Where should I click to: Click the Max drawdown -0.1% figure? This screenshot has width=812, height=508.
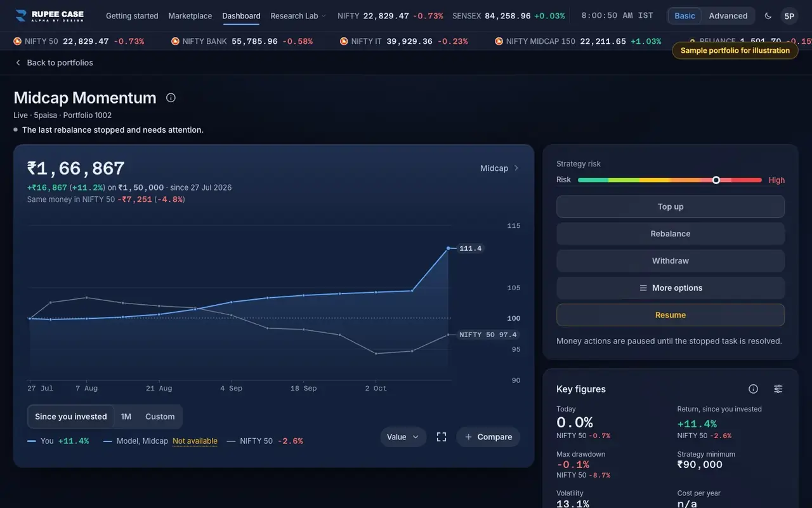573,465
